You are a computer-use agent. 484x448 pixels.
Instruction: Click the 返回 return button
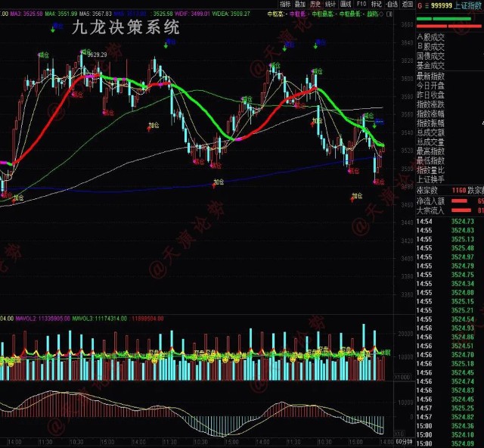[x=407, y=4]
